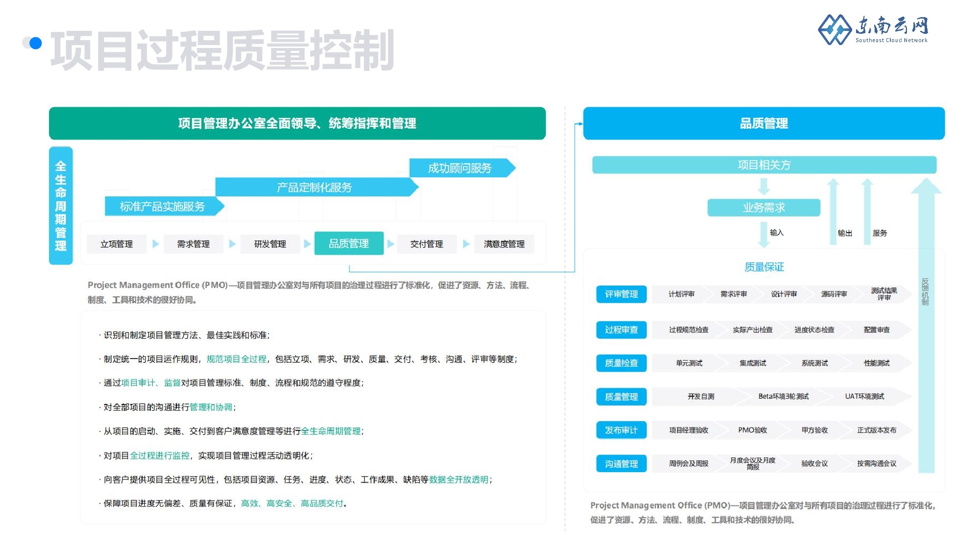Click the 项目经理验收 step

pyautogui.click(x=688, y=430)
